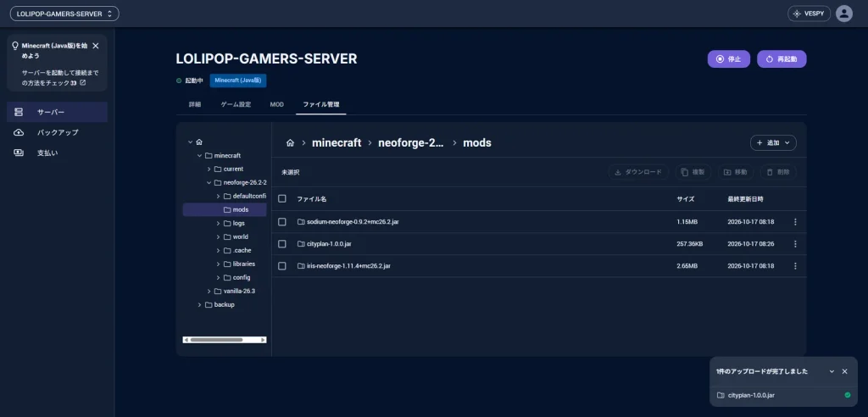The height and width of the screenshot is (417, 868).
Task: Switch to the ゲーム設定 tab
Action: click(236, 104)
